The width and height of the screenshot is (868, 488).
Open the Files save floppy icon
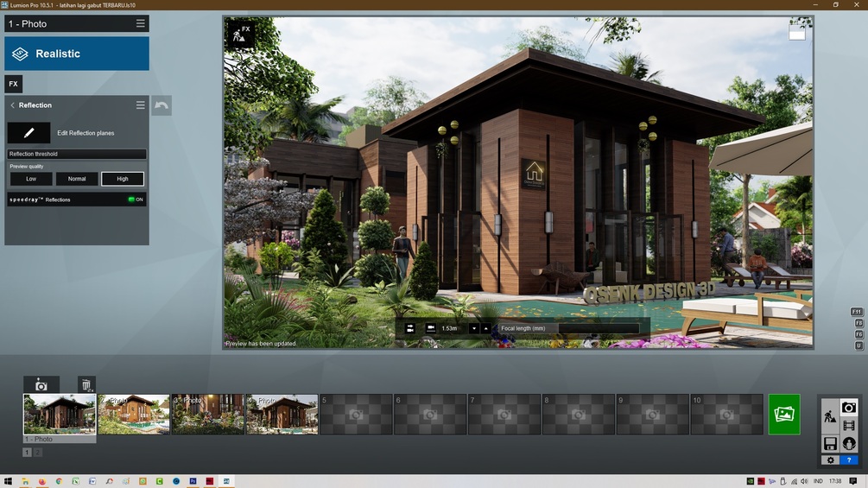click(x=830, y=443)
